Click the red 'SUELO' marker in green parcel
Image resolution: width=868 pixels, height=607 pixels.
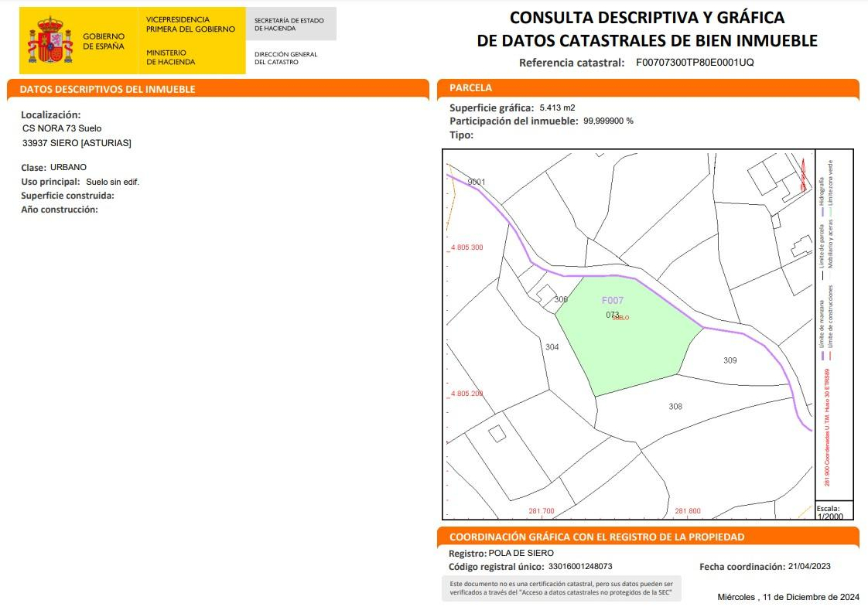pos(620,318)
